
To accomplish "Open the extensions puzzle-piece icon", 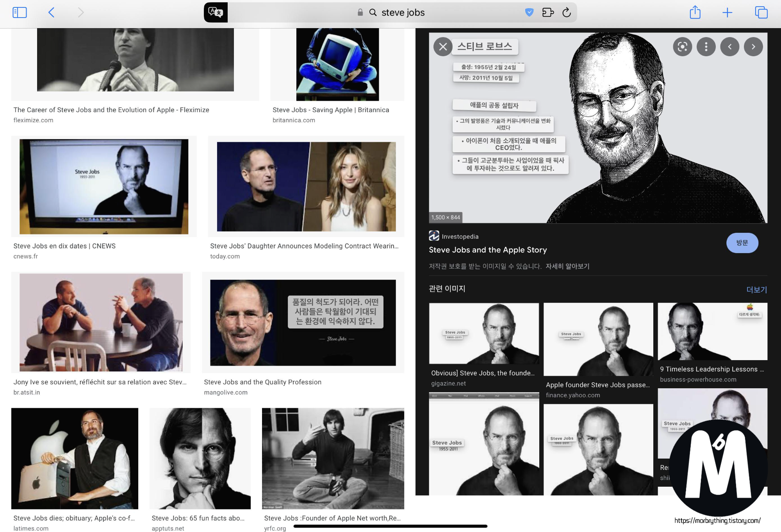I will 548,12.
